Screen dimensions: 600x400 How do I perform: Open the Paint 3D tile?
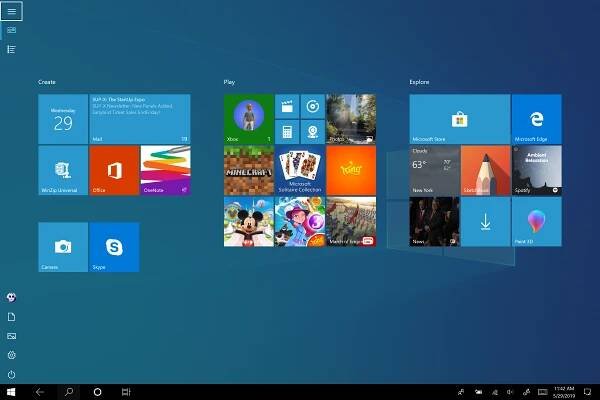536,221
